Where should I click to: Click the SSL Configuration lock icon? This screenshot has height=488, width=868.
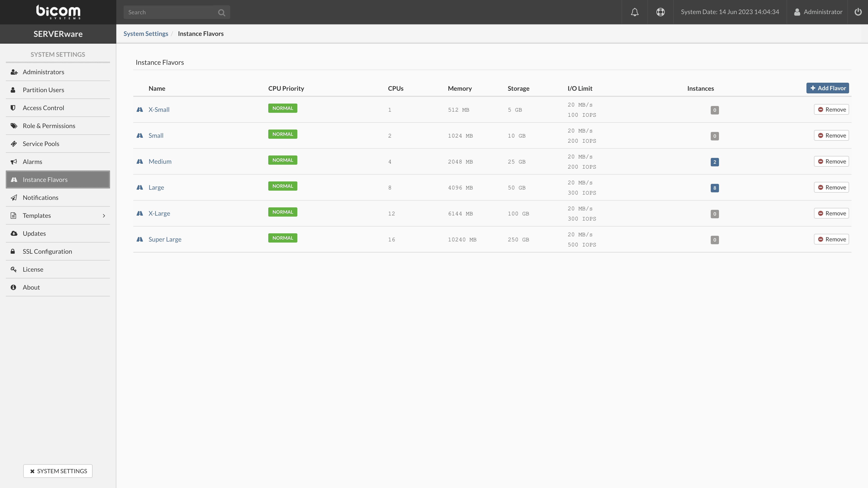[13, 251]
